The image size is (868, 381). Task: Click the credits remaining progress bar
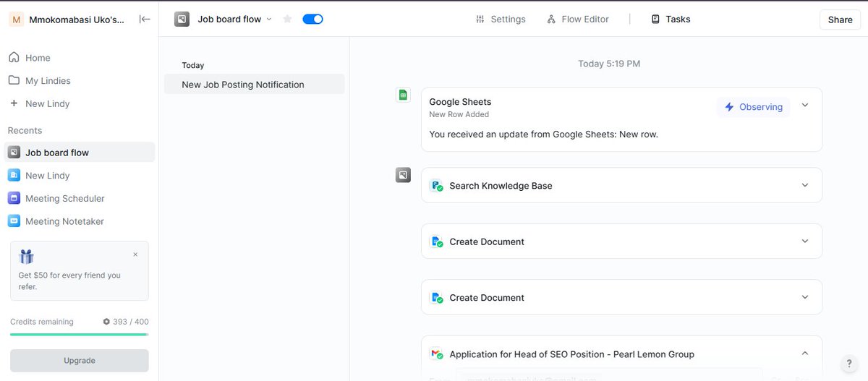(80, 335)
